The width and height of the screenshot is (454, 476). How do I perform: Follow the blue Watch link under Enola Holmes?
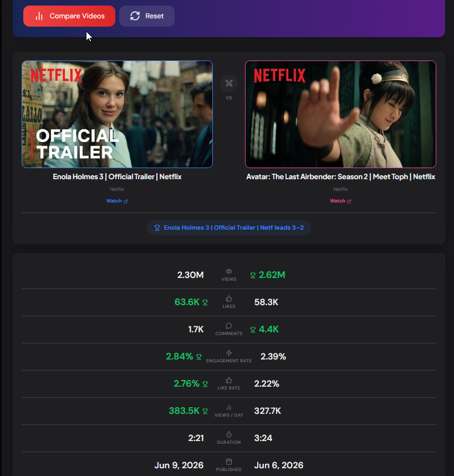(117, 201)
